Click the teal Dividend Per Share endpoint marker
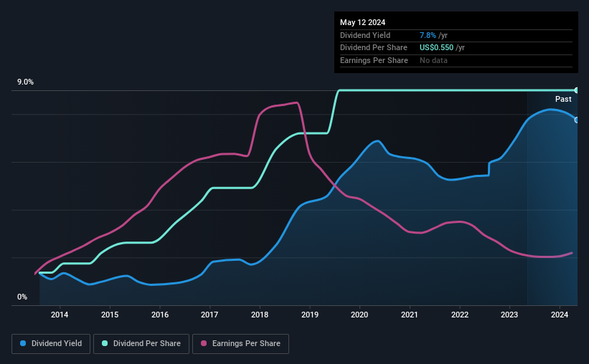Screen dimensions: 589x364 pyautogui.click(x=577, y=90)
